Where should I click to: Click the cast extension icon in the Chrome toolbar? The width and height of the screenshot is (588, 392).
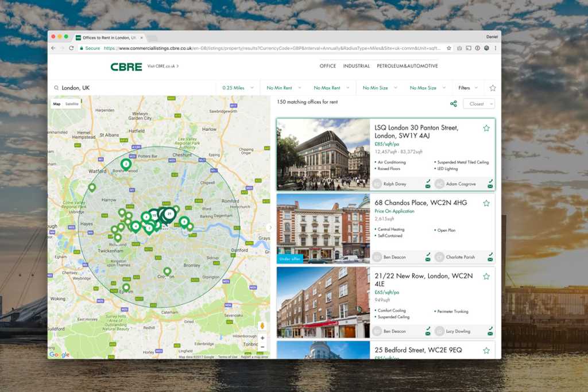pos(469,48)
